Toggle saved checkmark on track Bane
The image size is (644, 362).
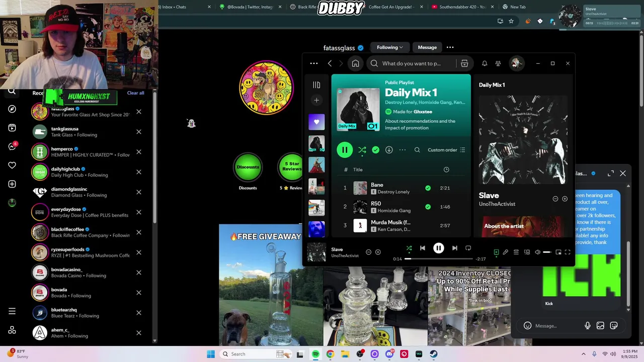pos(428,188)
